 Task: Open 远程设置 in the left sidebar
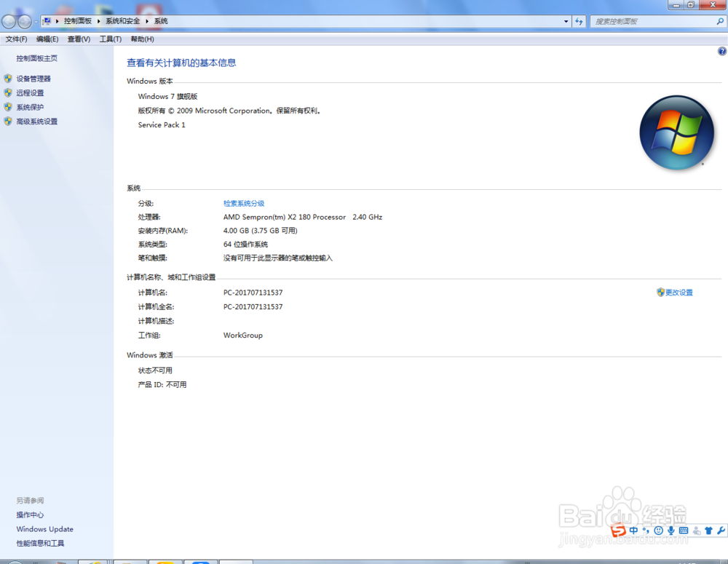point(30,93)
